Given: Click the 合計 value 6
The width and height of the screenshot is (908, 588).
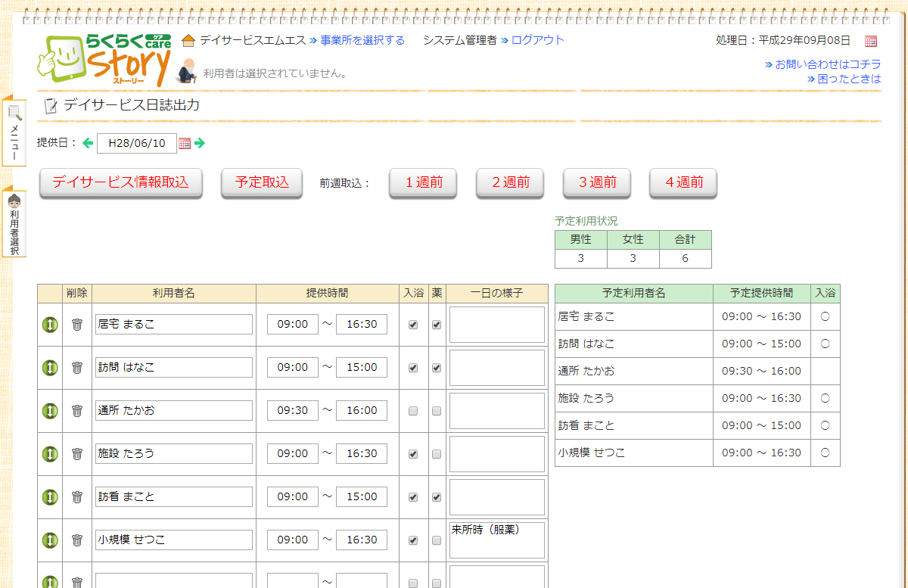Looking at the screenshot, I should pos(685,259).
